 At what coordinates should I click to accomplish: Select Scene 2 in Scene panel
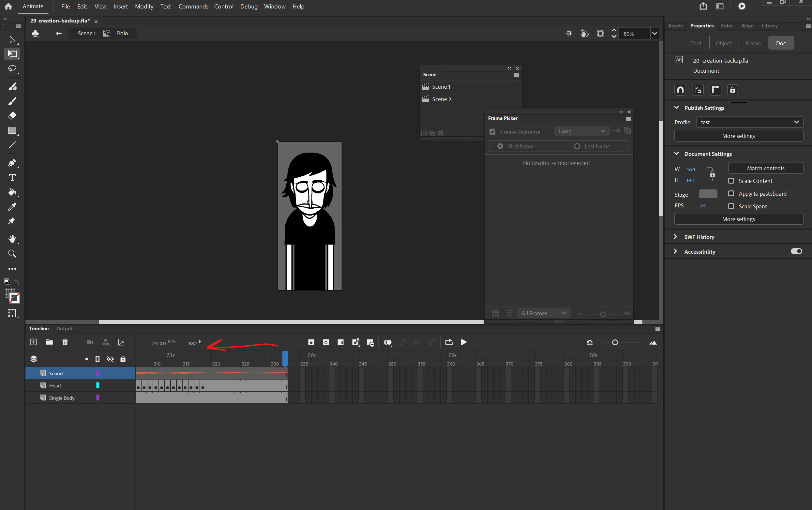(442, 99)
